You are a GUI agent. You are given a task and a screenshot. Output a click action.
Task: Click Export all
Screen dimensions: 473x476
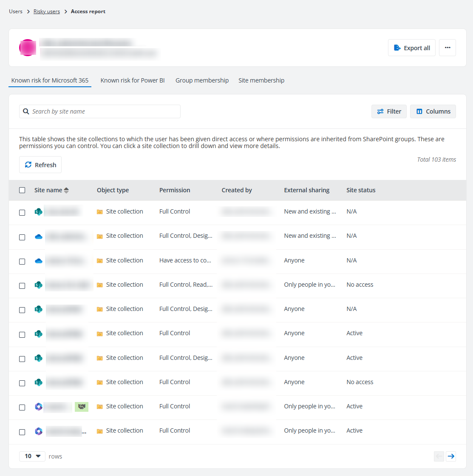[411, 48]
